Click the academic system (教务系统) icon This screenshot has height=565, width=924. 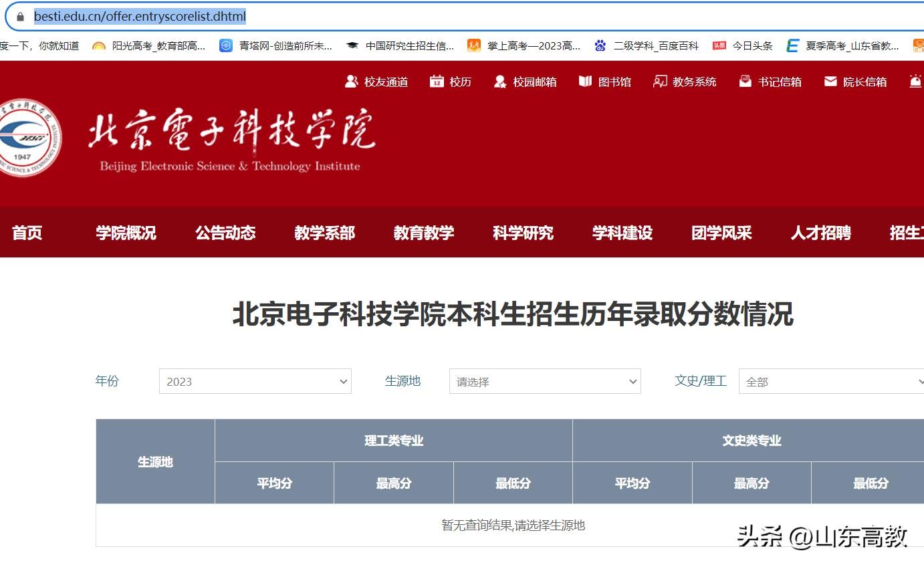[660, 82]
